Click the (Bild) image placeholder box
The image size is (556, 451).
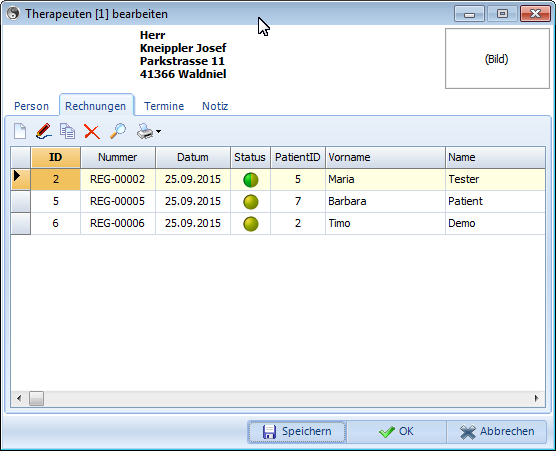coord(497,59)
